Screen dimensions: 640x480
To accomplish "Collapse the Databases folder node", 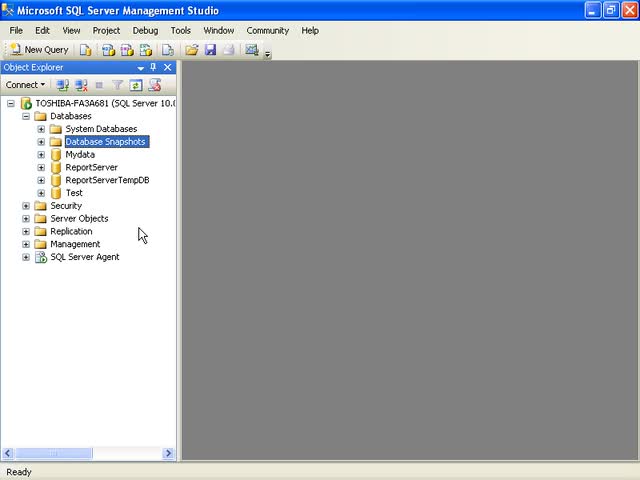I will [26, 116].
